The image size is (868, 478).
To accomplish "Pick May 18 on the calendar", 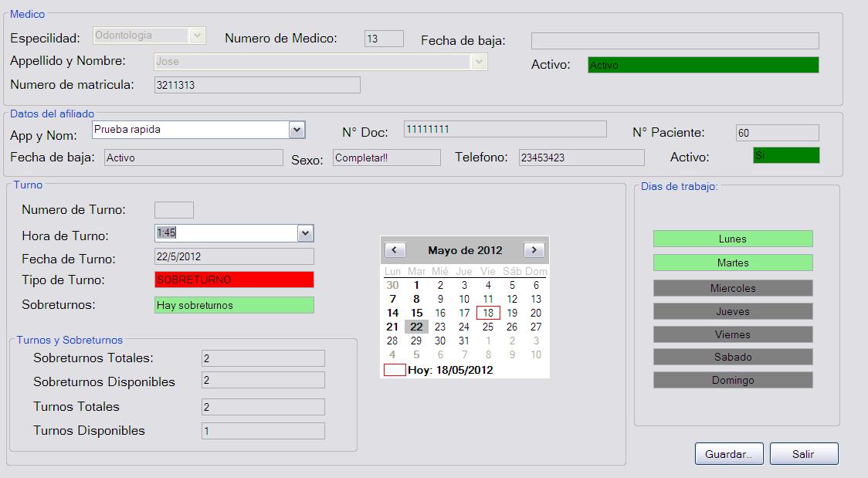I will (x=488, y=313).
